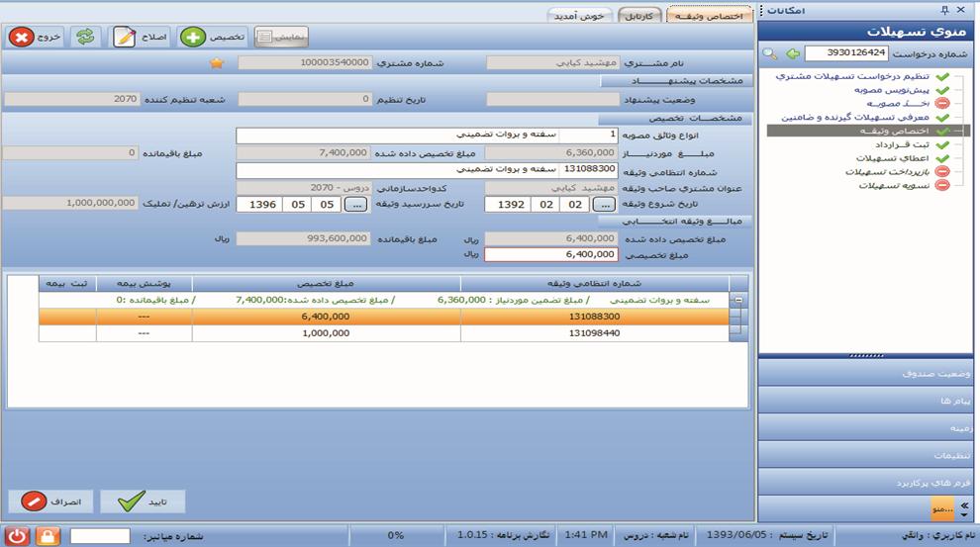Click the red خروج exit icon
This screenshot has width=980, height=547.
tap(22, 37)
